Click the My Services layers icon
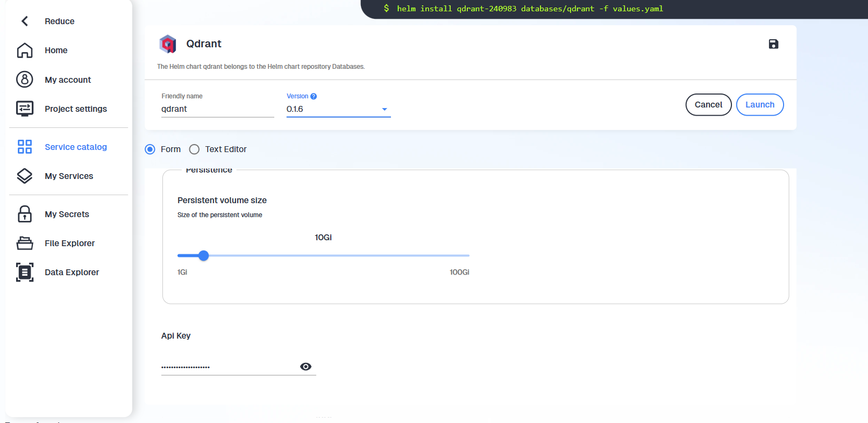 pyautogui.click(x=25, y=176)
